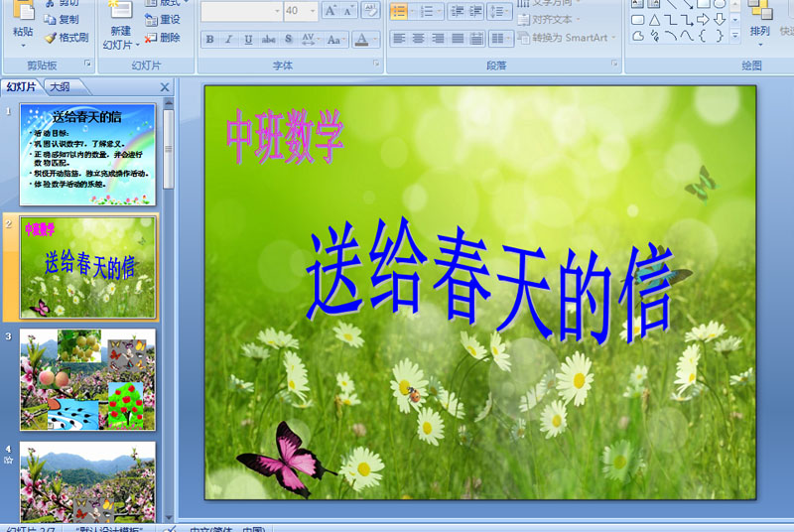The image size is (794, 532).
Task: Align text right
Action: tap(438, 39)
